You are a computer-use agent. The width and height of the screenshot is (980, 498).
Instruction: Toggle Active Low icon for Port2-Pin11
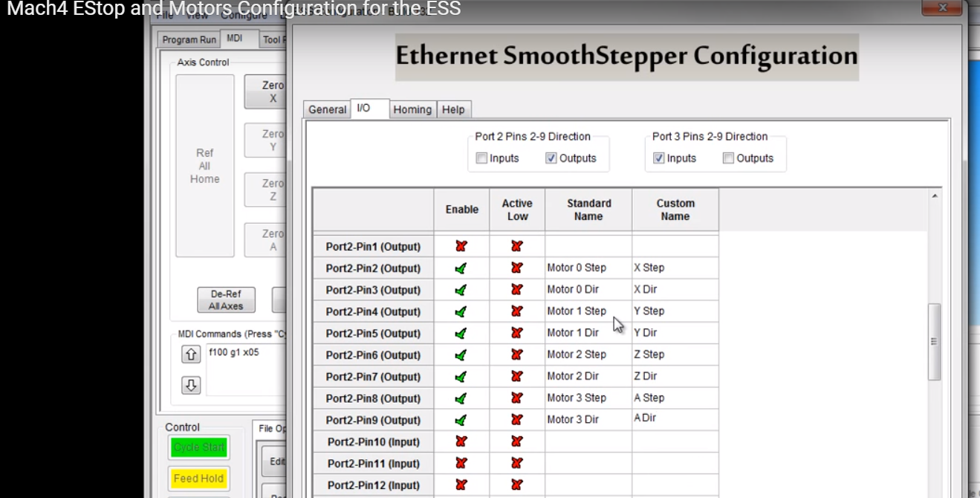pos(517,463)
